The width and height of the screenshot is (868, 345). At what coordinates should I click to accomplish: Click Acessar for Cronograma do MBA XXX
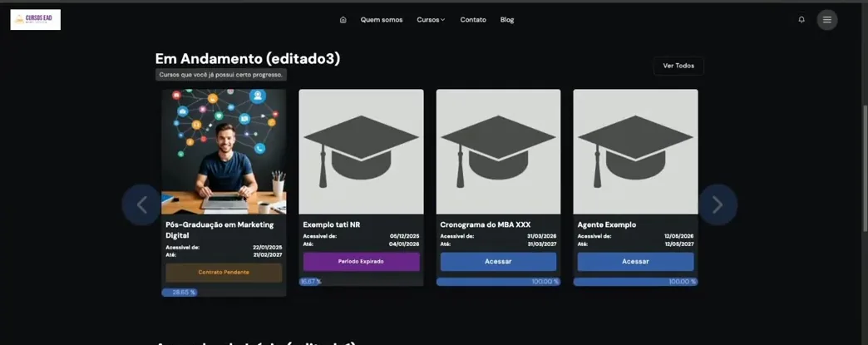(x=498, y=261)
